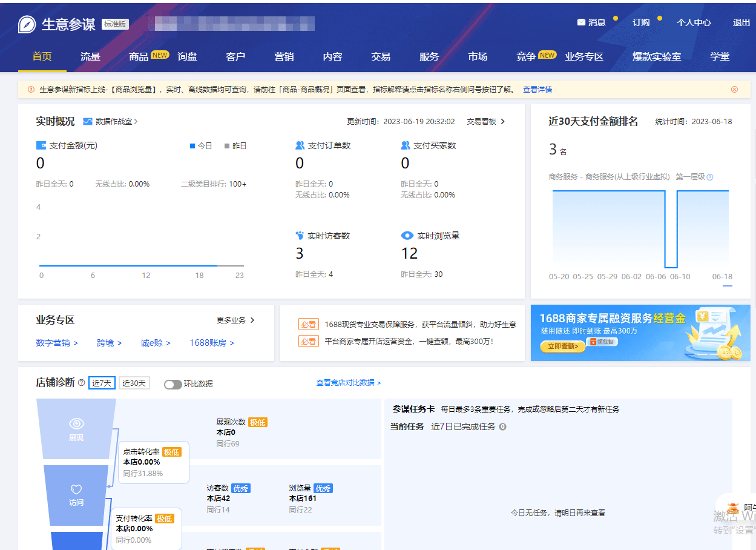Click 退出 to log out
The height and width of the screenshot is (550, 756).
741,22
